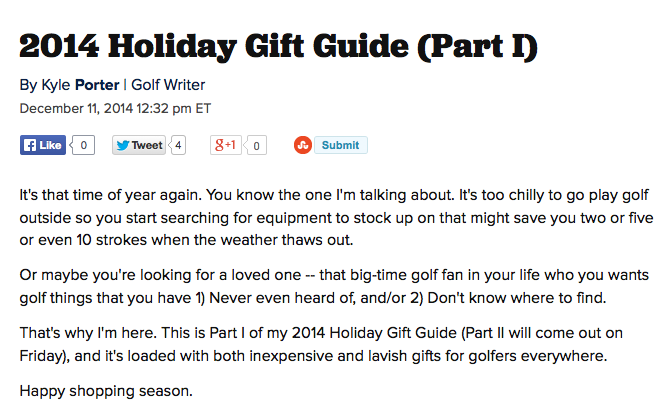The image size is (662, 406).
Task: Click the Facebook Like button
Action: (x=43, y=145)
